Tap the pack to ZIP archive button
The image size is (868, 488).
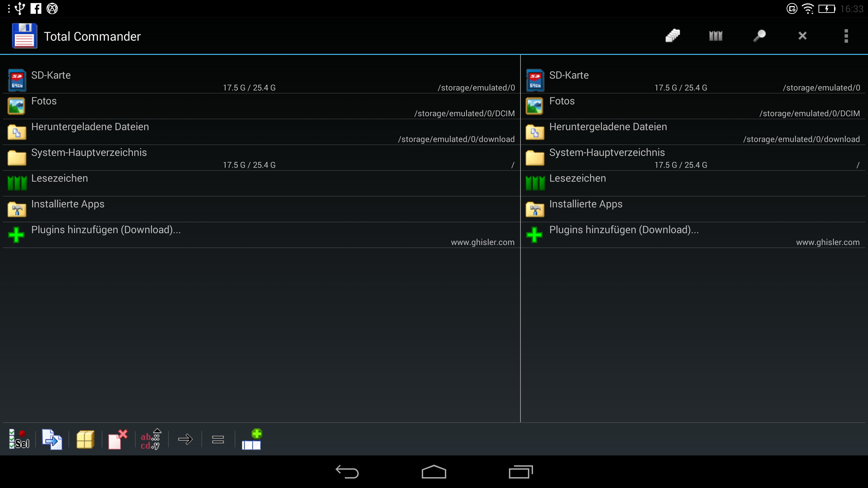(85, 439)
